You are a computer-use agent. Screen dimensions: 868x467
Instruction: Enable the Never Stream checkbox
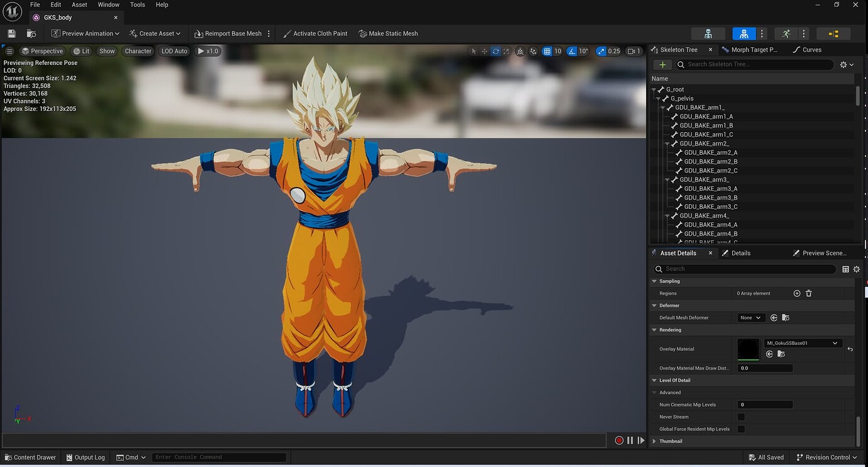(x=741, y=417)
